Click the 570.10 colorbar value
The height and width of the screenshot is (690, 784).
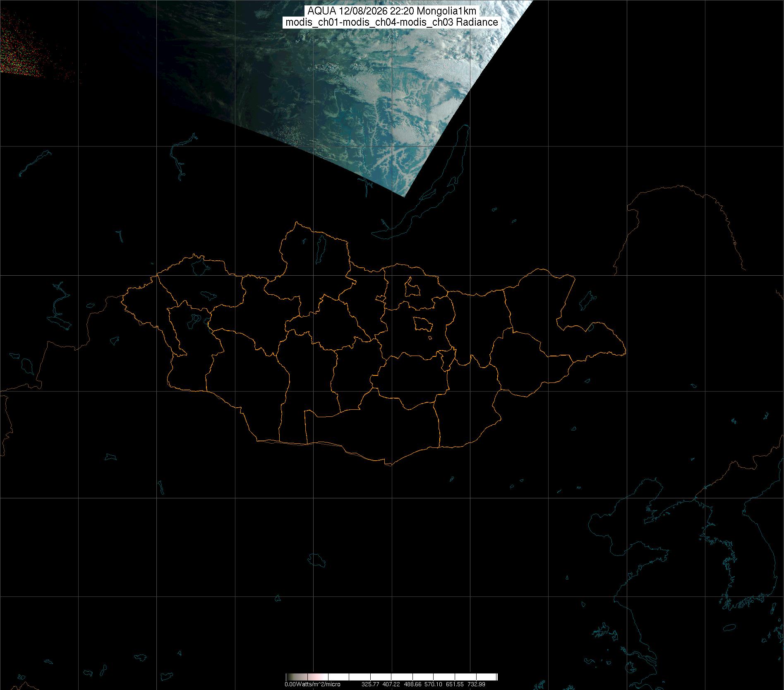click(x=433, y=684)
